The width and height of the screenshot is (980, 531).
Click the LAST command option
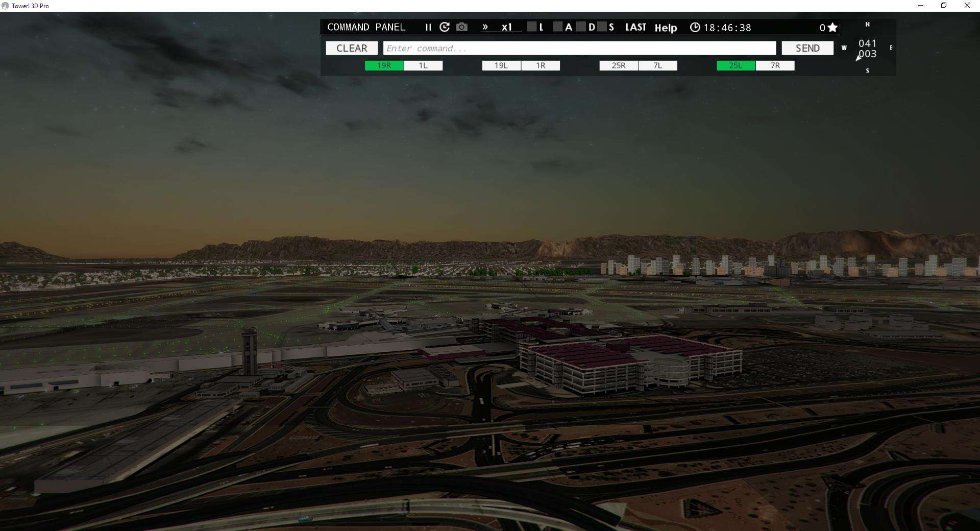(x=635, y=27)
